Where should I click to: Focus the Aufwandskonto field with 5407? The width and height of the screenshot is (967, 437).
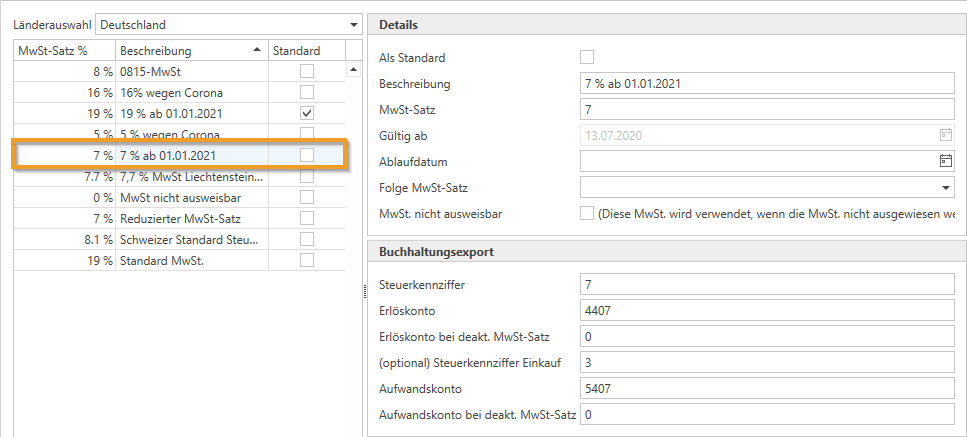click(x=765, y=387)
